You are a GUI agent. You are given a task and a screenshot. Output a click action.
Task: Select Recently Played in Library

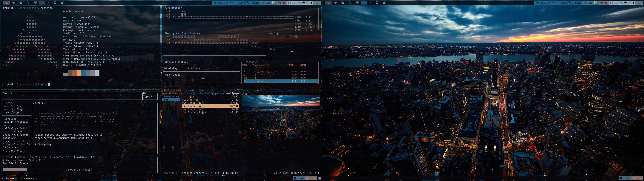click(14, 109)
